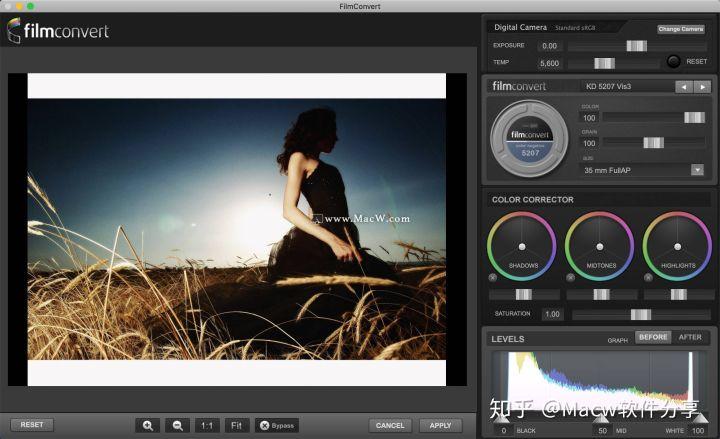Click the zoom out magnifier icon
The width and height of the screenshot is (720, 439).
(177, 425)
